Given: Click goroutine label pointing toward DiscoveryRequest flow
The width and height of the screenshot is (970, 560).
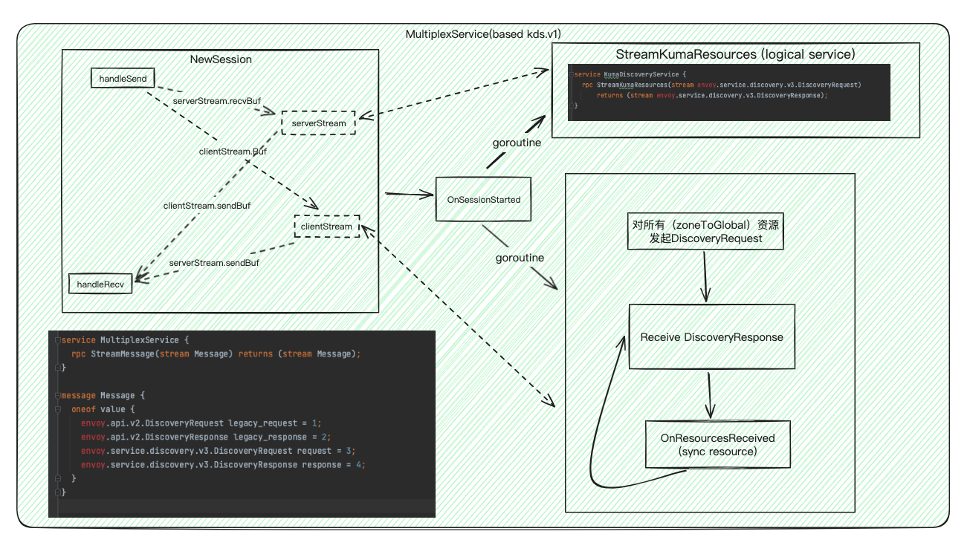Looking at the screenshot, I should coord(520,258).
